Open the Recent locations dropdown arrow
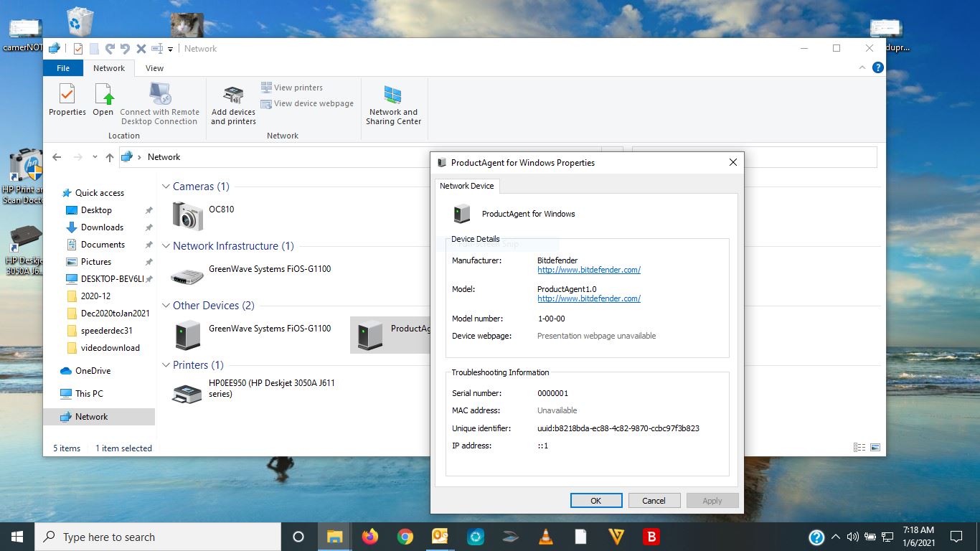The width and height of the screenshot is (980, 551). click(94, 158)
